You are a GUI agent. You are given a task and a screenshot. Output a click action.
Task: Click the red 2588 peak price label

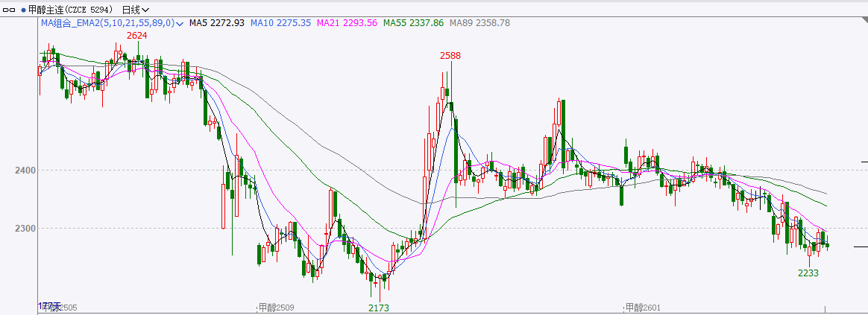[450, 56]
